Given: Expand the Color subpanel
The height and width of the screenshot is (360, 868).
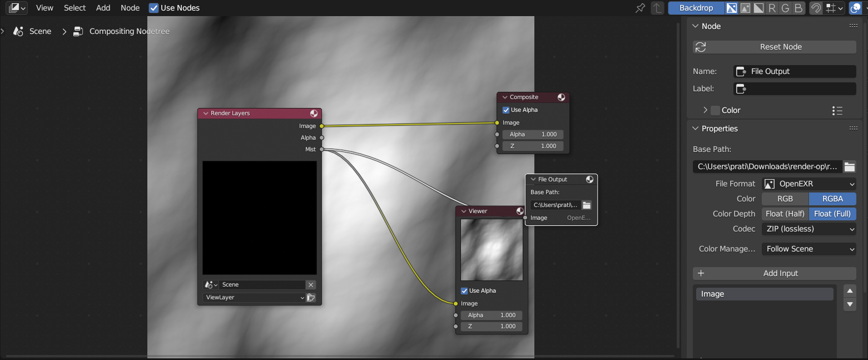Looking at the screenshot, I should pyautogui.click(x=705, y=110).
